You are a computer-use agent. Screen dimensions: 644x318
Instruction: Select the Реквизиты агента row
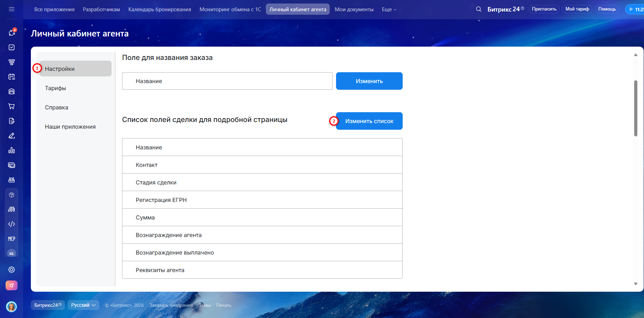click(x=262, y=270)
